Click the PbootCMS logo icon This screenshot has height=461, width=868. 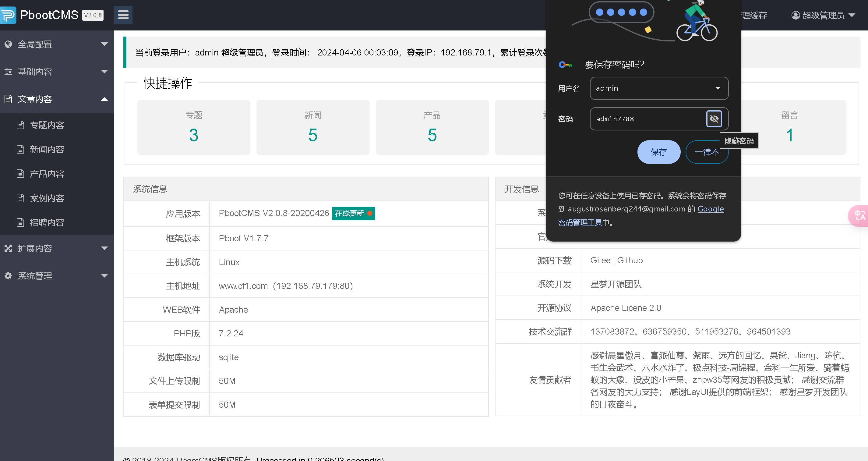(x=8, y=15)
